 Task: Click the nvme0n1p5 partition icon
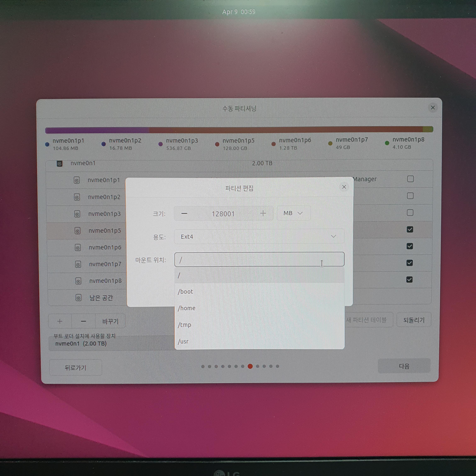point(77,231)
